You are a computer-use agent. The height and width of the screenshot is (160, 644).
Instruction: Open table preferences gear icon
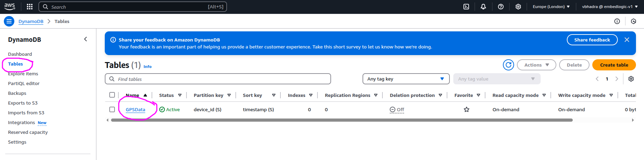(x=631, y=79)
